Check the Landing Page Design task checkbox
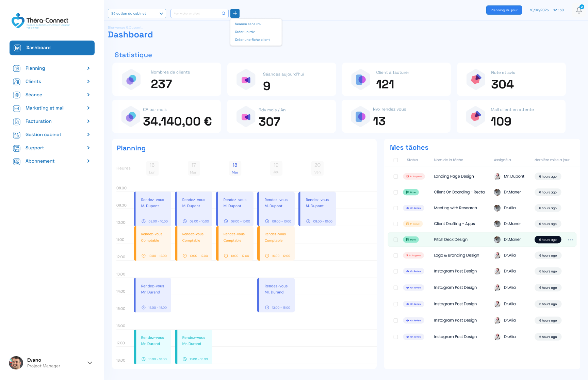The image size is (588, 380). click(395, 177)
